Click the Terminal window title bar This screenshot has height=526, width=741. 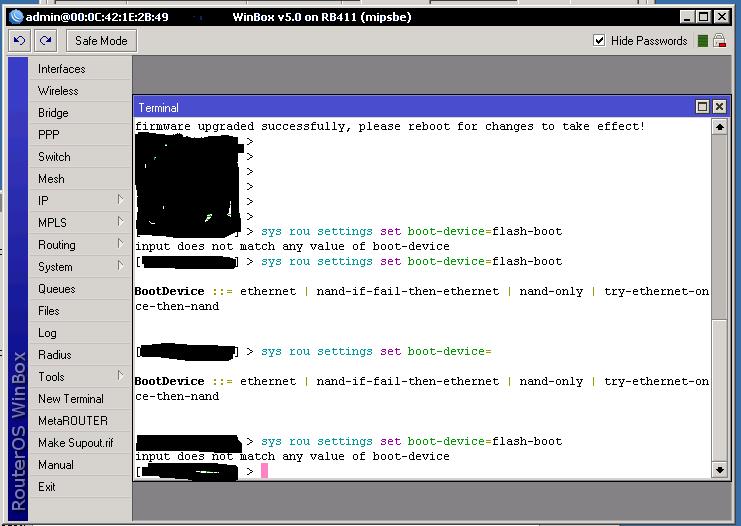click(416, 107)
